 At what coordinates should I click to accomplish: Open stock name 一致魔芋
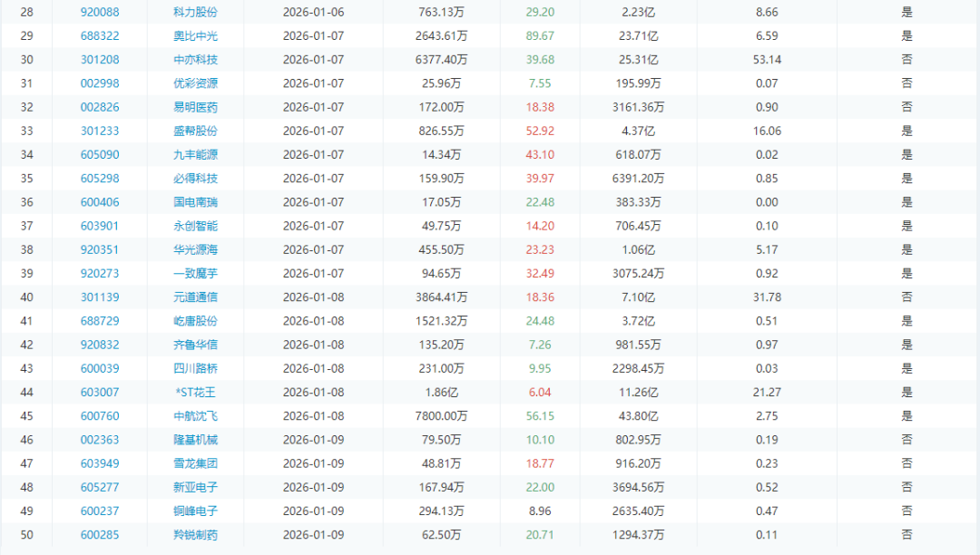click(196, 273)
